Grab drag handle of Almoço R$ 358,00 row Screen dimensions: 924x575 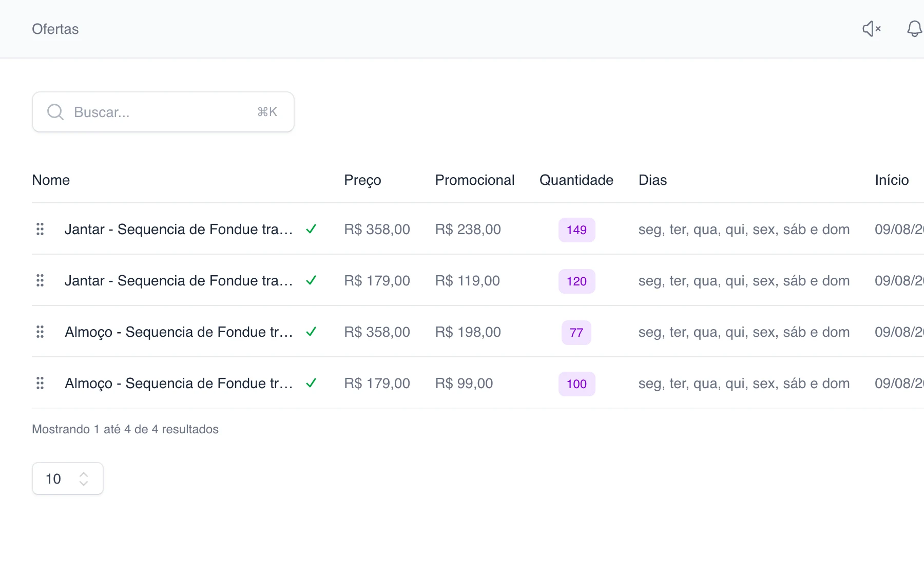click(x=40, y=332)
